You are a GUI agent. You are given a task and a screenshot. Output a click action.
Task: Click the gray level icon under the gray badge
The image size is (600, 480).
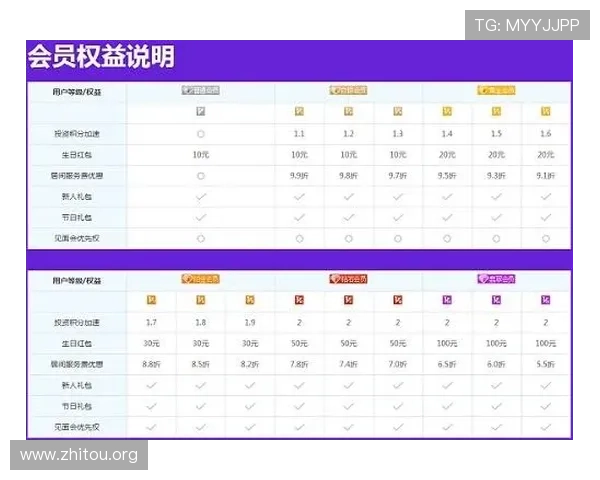click(201, 111)
